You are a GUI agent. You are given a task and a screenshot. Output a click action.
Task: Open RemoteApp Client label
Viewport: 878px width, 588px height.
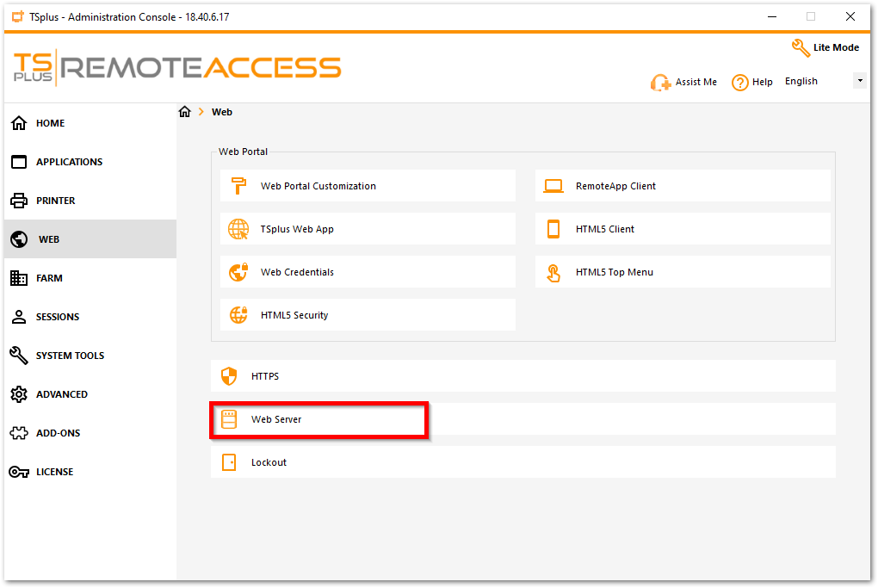pos(615,186)
